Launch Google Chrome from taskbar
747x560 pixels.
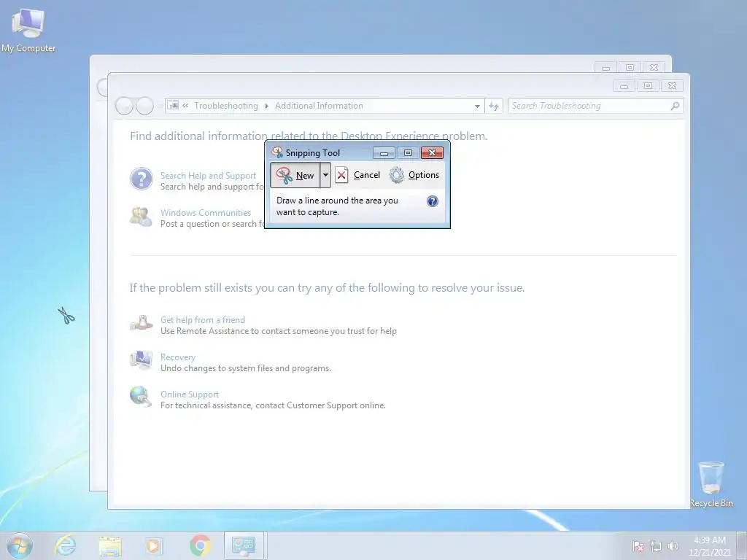coord(200,545)
